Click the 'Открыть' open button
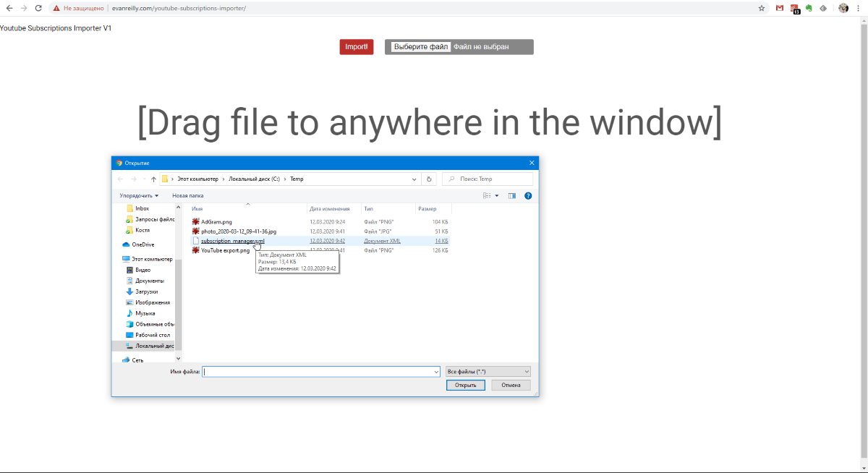The width and height of the screenshot is (868, 473). click(x=466, y=385)
